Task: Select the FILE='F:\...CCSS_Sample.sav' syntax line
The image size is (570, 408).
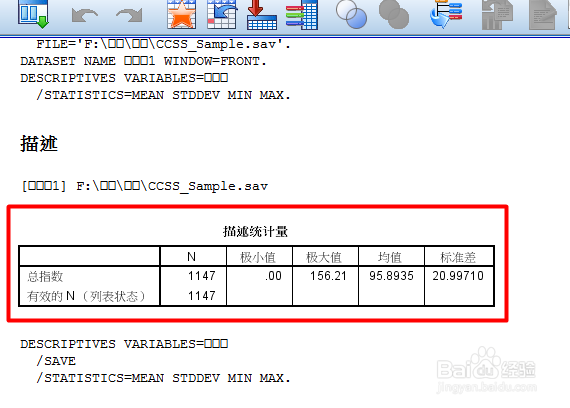Action: coord(163,44)
